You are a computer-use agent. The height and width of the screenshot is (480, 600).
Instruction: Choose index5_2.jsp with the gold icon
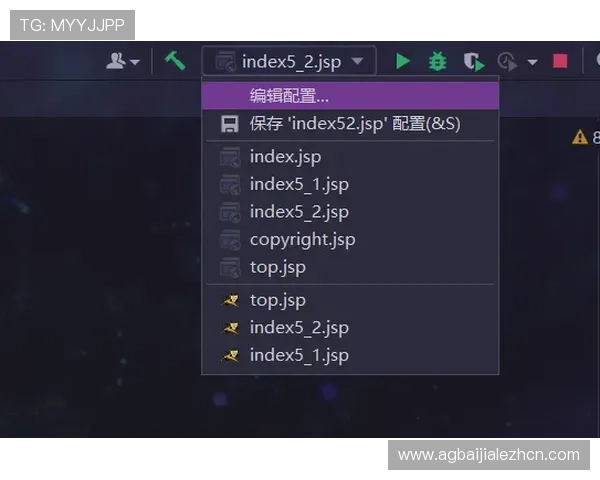298,327
